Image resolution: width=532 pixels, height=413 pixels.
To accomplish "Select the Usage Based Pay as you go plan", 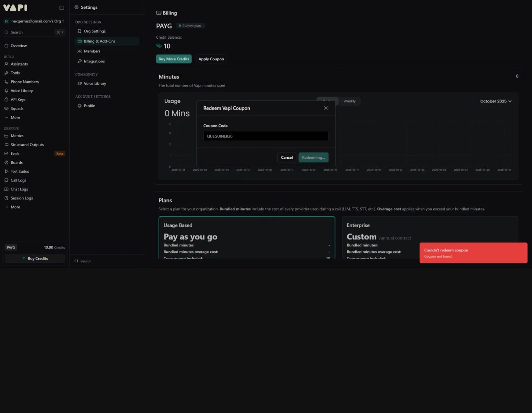I will pos(247,238).
